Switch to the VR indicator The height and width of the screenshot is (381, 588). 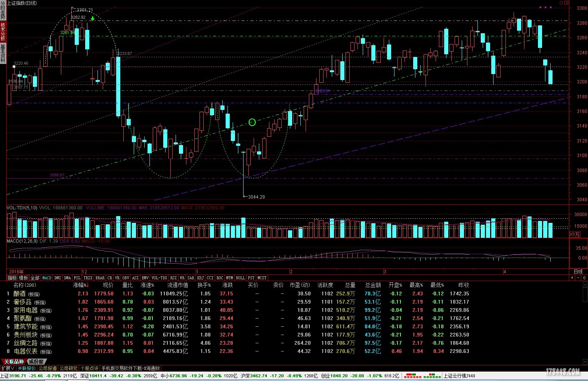pyautogui.click(x=117, y=278)
